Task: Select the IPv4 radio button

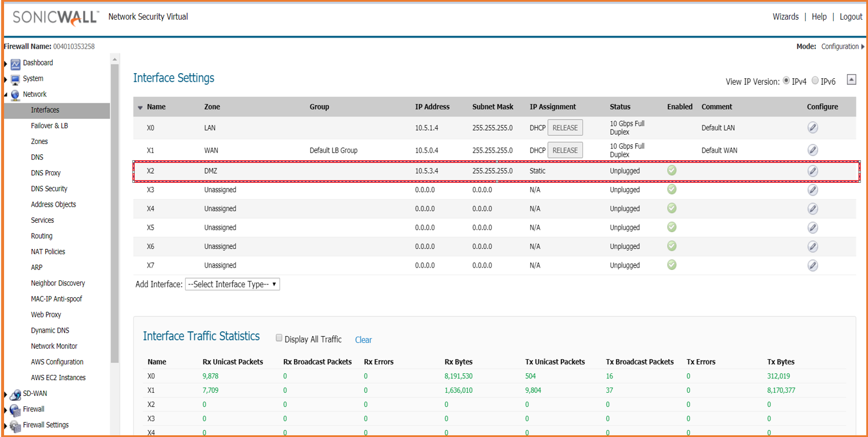Action: [x=787, y=81]
